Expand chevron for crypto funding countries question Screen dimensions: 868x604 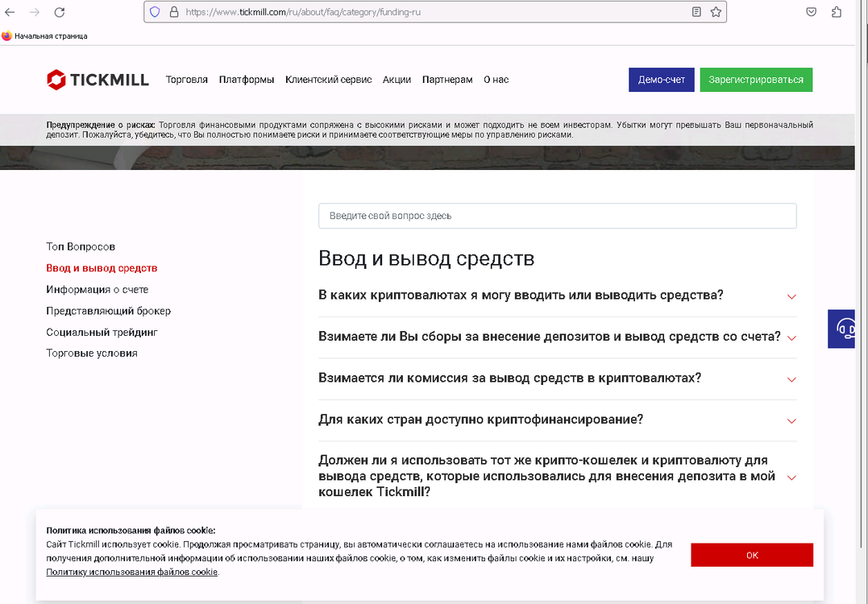tap(791, 421)
